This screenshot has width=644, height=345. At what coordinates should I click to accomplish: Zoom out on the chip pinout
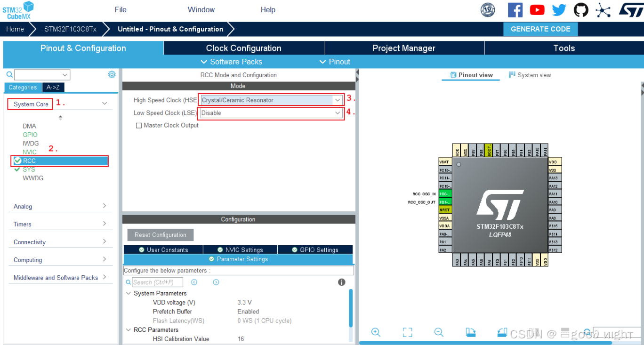coord(439,332)
